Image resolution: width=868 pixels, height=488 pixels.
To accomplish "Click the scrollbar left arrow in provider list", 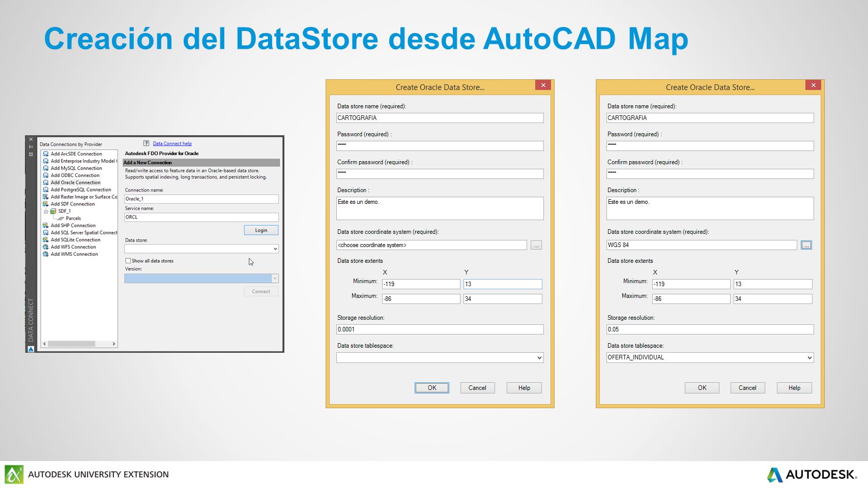I will pyautogui.click(x=45, y=344).
